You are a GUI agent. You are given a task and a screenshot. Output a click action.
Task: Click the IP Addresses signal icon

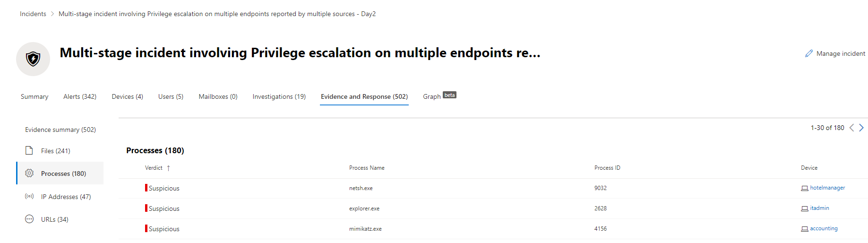(29, 196)
